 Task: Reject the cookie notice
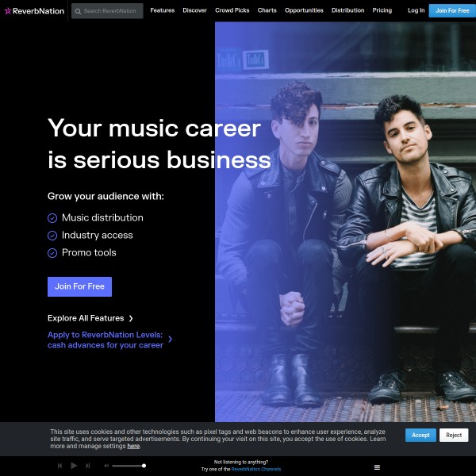coord(454,435)
